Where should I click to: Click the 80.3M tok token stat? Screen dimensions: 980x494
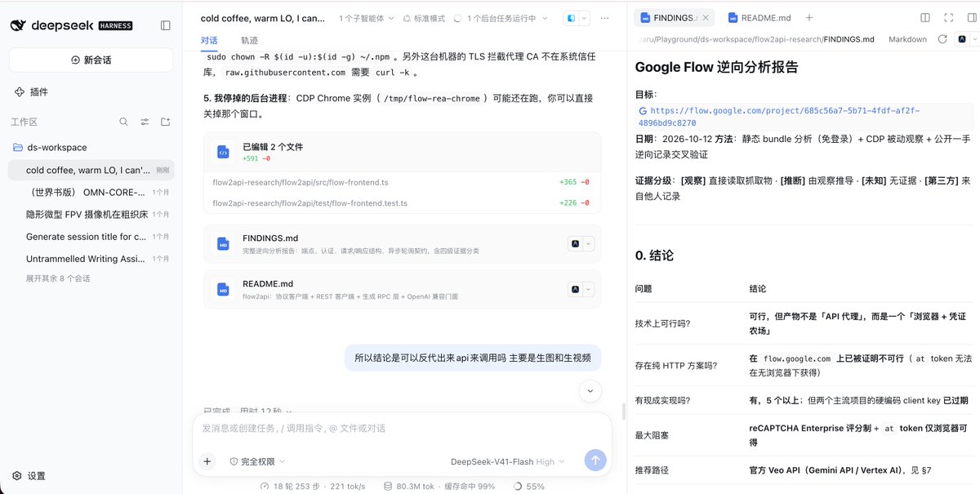[439, 486]
